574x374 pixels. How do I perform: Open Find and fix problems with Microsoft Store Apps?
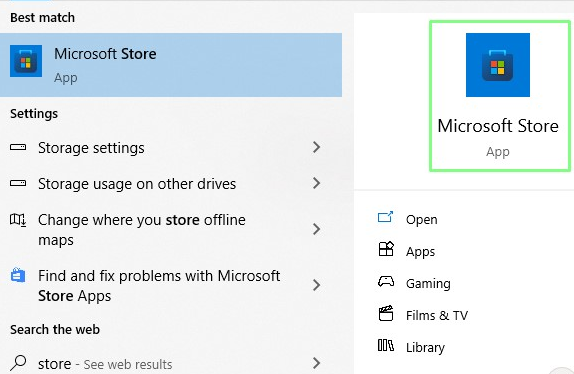[x=171, y=285]
